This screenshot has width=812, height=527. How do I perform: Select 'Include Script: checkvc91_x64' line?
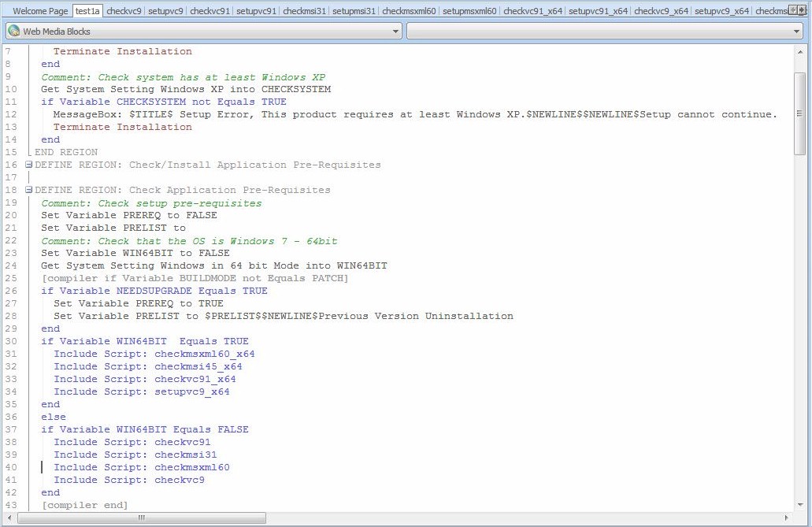145,380
